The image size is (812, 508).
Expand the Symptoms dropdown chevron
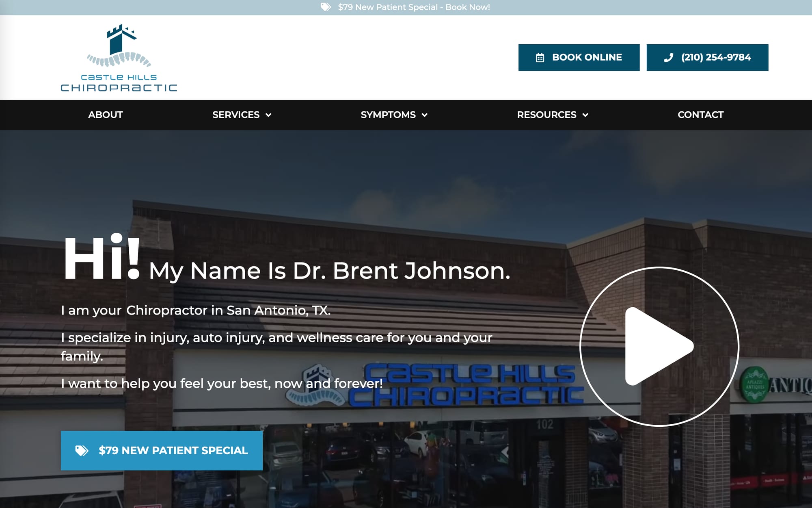[425, 115]
